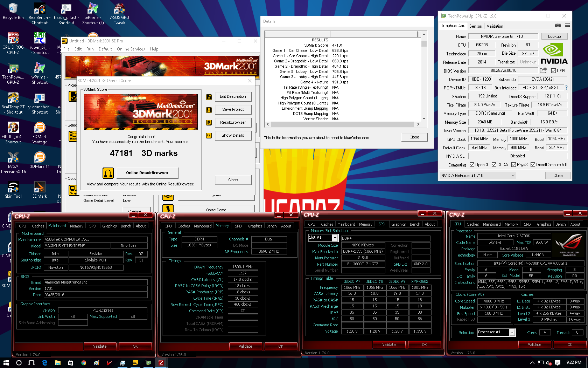Click the taskbar clock showing 9:22 PM
The image size is (588, 368).
[574, 363]
